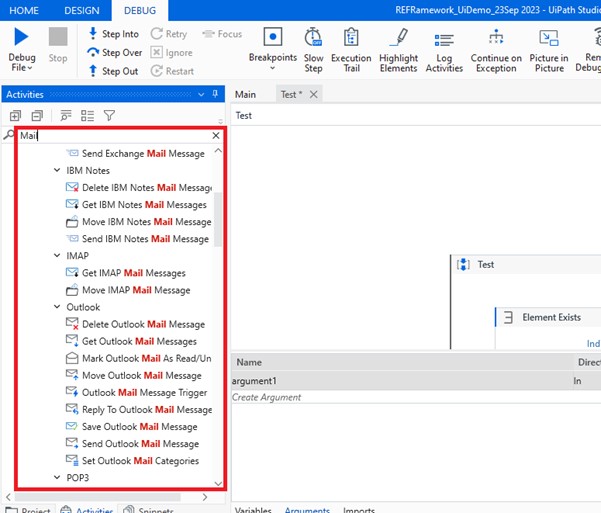The width and height of the screenshot is (601, 513).
Task: Collapse the Outlook activity group
Action: click(x=57, y=307)
